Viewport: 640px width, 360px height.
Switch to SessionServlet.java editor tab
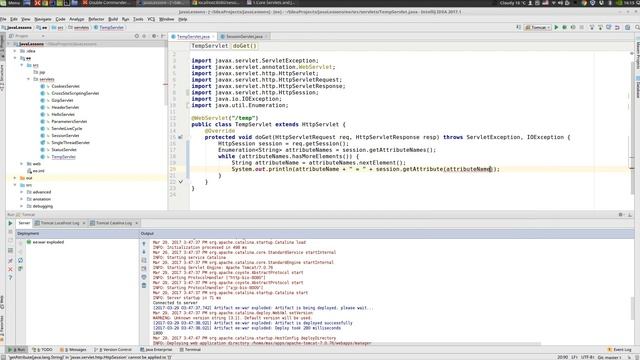tap(244, 36)
